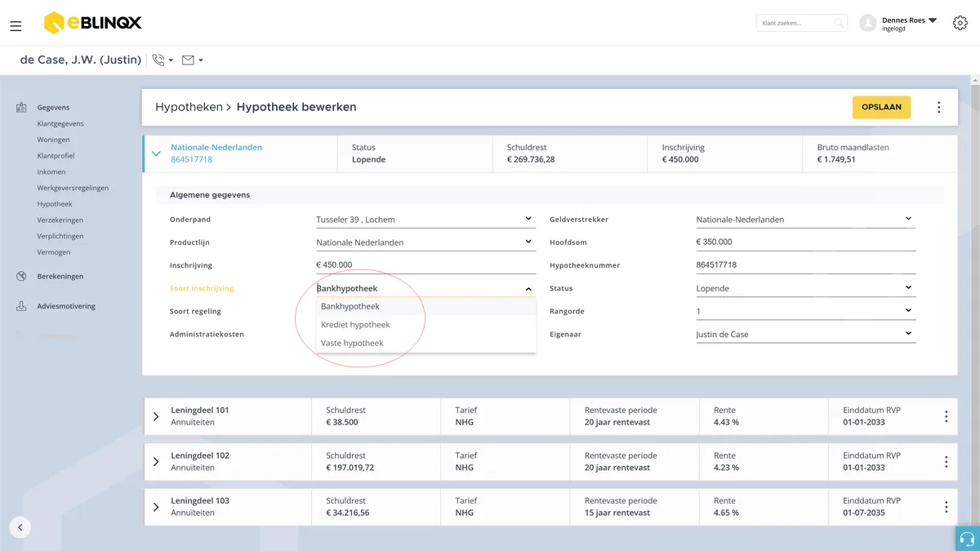Click the Hypotheeknummer input field
This screenshot has width=980, height=551.
(805, 265)
